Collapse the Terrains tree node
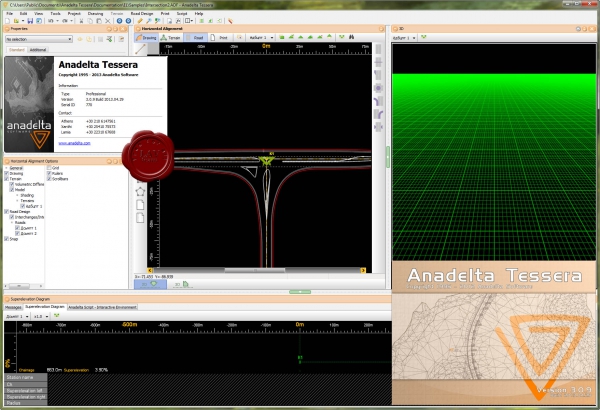The height and width of the screenshot is (410, 600). click(17, 201)
